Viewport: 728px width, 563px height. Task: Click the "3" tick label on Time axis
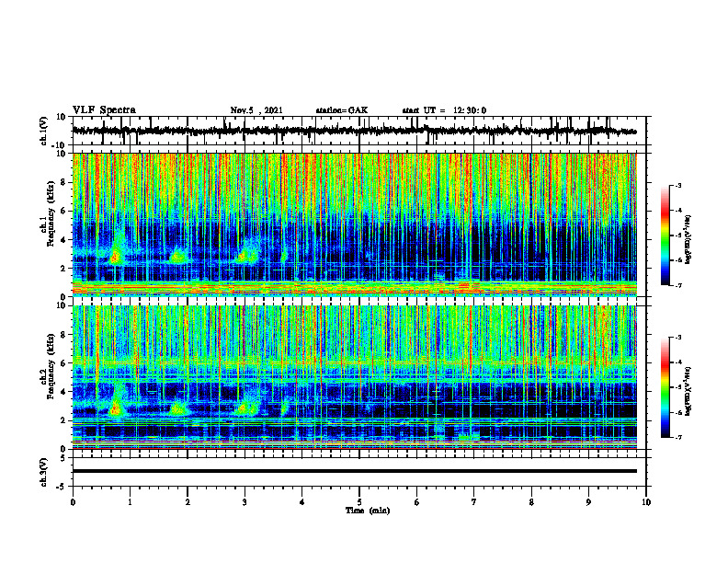[245, 502]
